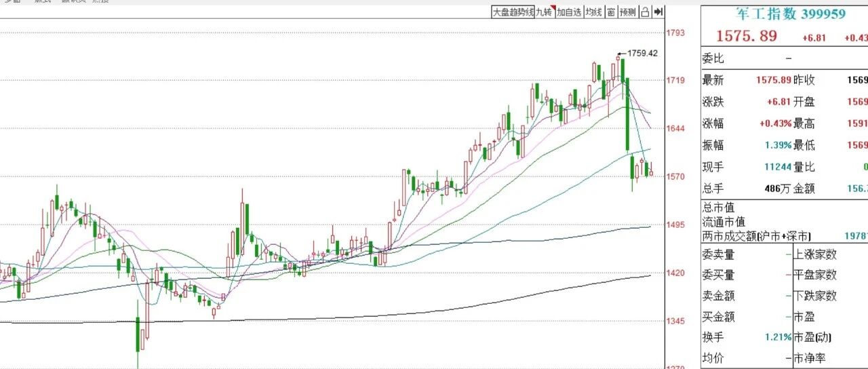
Task: Click the 开盘 label
Action: (x=804, y=102)
